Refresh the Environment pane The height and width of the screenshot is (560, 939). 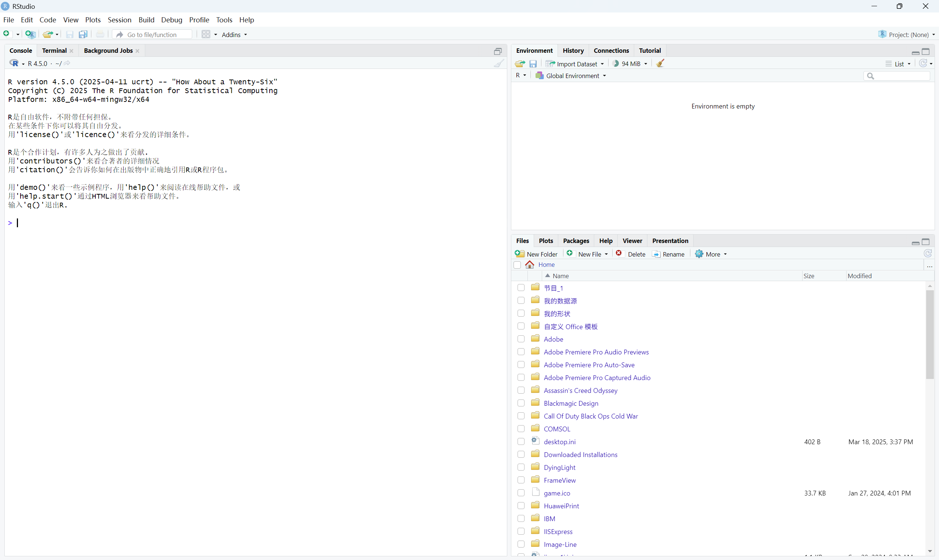click(923, 63)
